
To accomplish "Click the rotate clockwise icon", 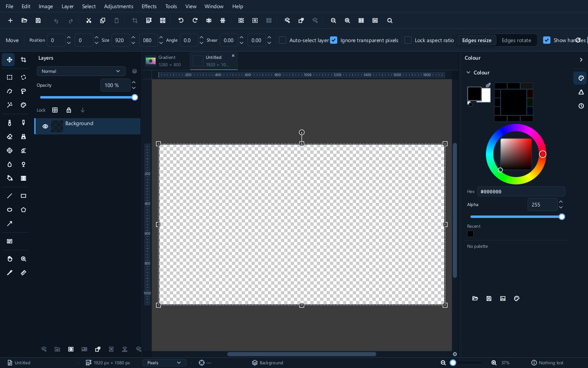I will pos(195,20).
